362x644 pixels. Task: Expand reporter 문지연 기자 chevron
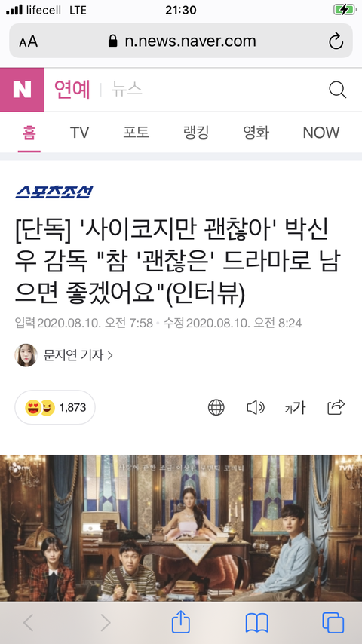click(110, 355)
